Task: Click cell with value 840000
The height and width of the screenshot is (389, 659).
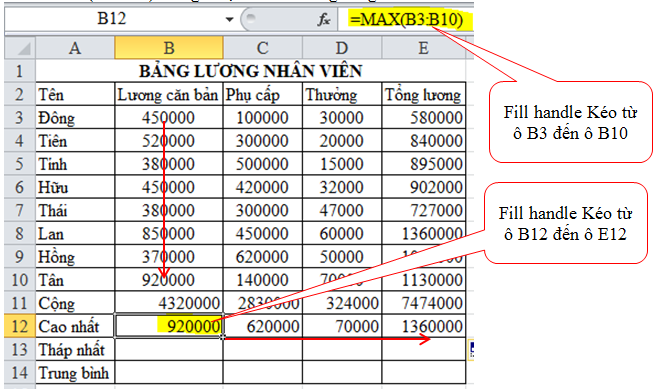Action: (424, 141)
